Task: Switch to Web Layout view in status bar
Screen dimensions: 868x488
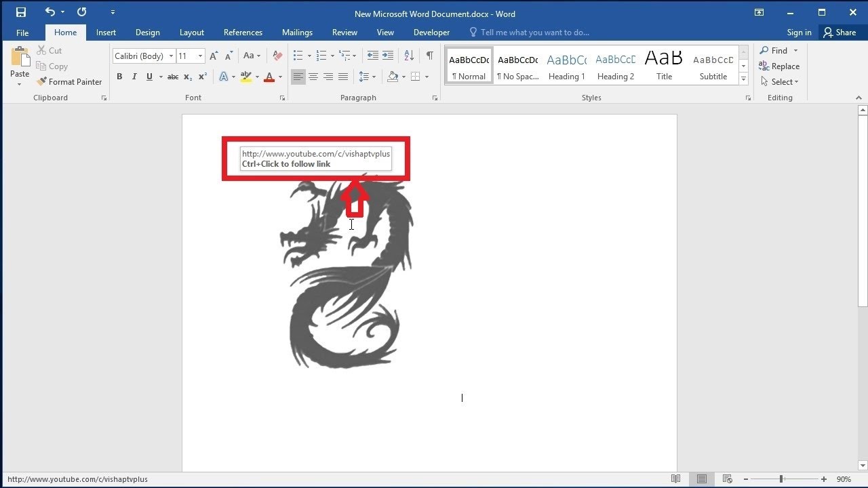Action: (727, 479)
